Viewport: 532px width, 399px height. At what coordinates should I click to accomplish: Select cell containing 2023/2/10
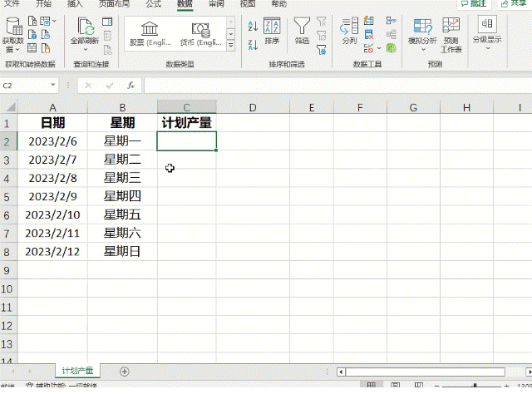52,214
